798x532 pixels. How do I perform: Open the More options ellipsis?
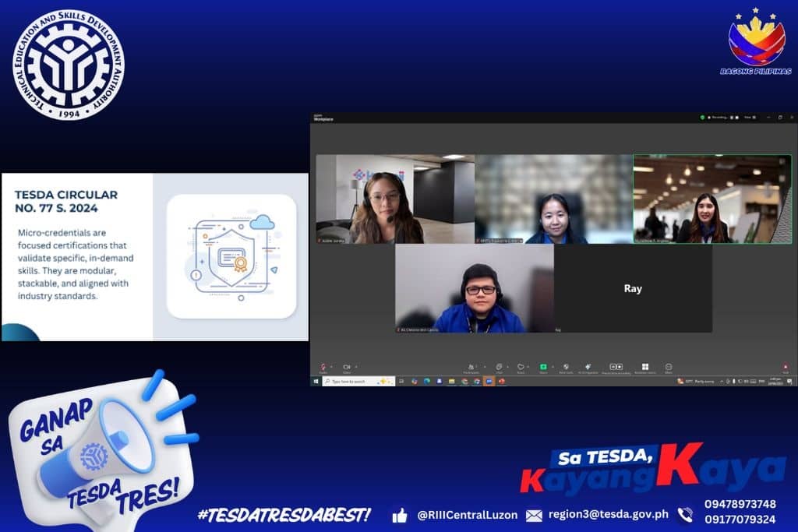(669, 367)
